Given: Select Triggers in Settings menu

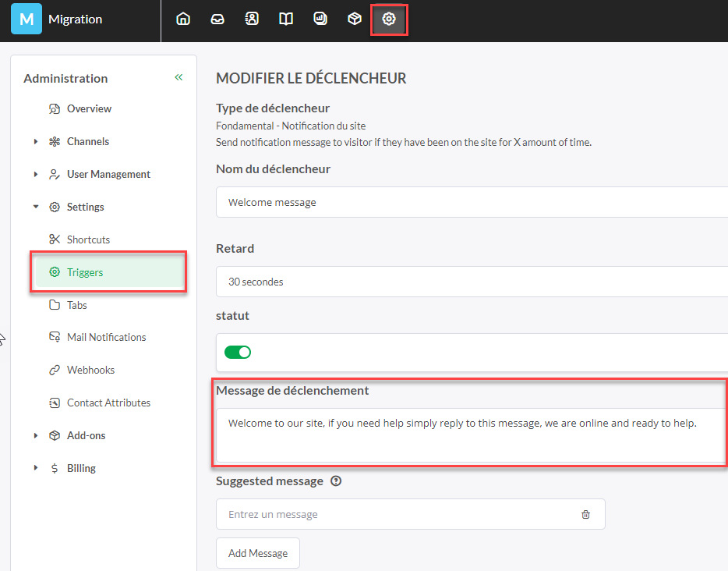Looking at the screenshot, I should (x=110, y=272).
